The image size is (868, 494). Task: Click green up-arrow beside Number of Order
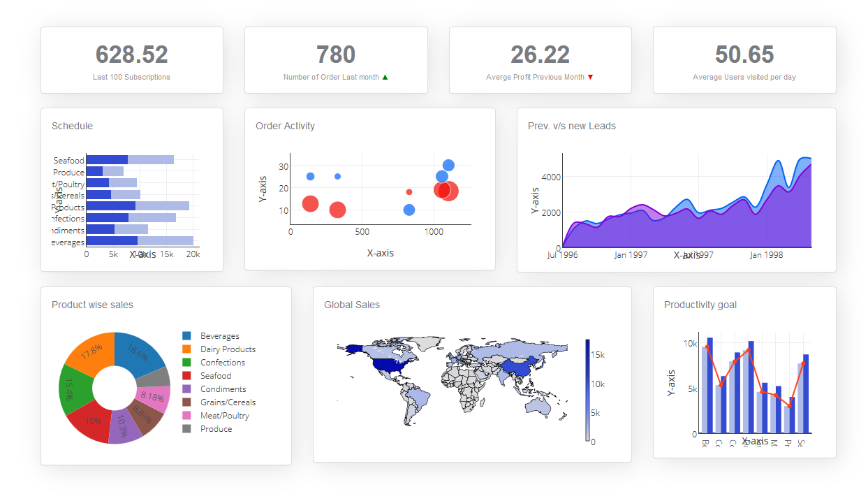[385, 77]
